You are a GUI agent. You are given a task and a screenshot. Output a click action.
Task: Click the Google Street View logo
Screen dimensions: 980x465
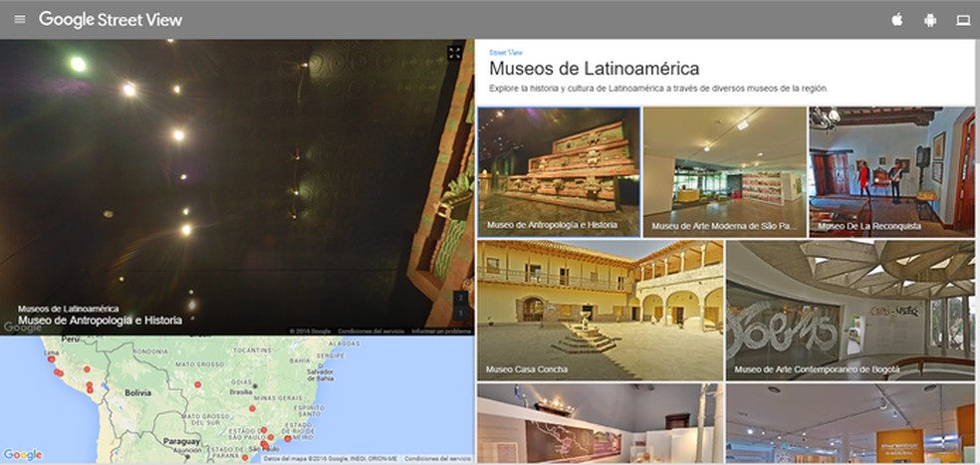tap(111, 20)
